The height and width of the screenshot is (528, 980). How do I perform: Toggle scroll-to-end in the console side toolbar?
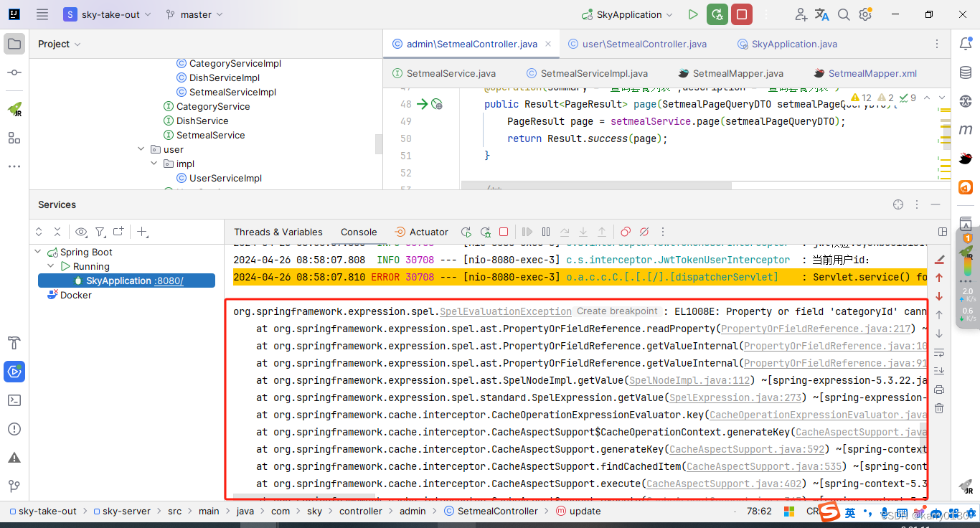(x=939, y=370)
